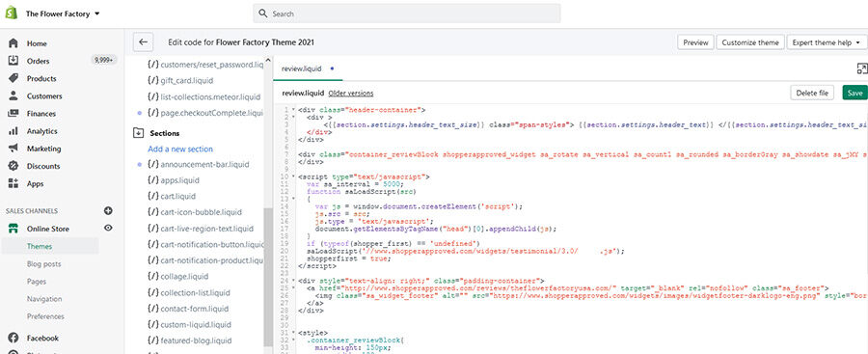868x354 pixels.
Task: Click the search magnifier icon
Action: tap(263, 14)
